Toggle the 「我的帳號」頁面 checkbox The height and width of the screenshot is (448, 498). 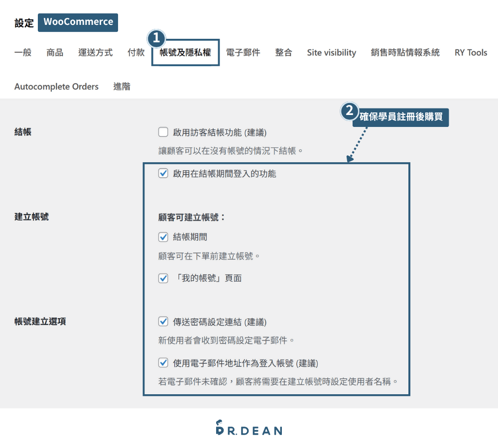tap(163, 278)
